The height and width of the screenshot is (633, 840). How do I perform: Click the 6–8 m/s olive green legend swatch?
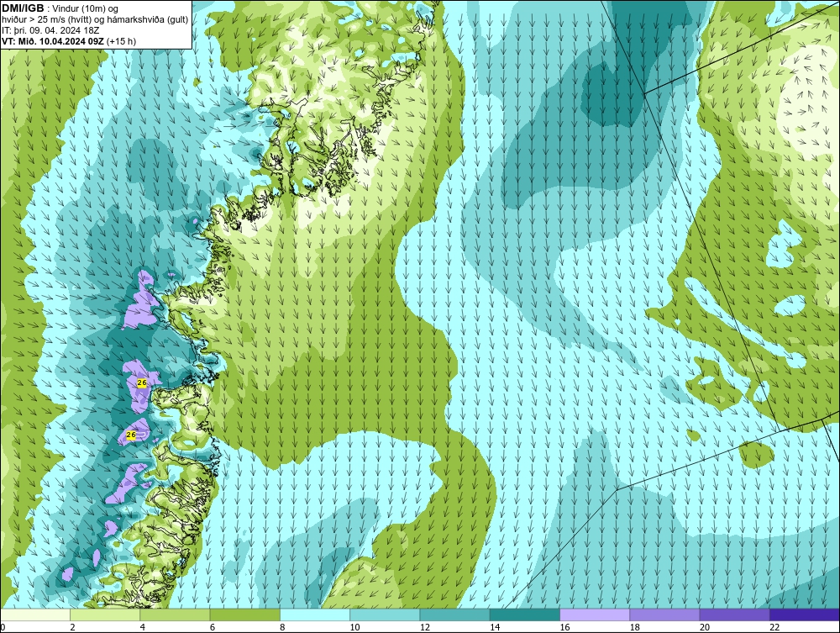(244, 615)
